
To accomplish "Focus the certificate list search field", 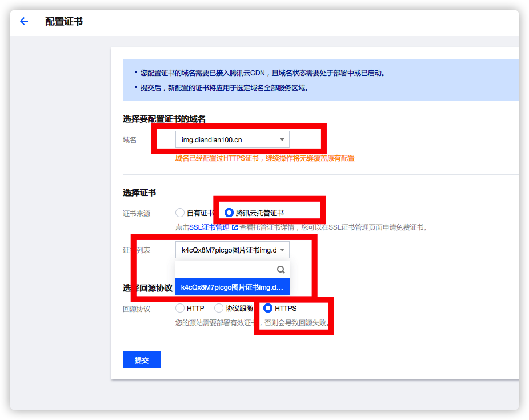I will [x=226, y=270].
